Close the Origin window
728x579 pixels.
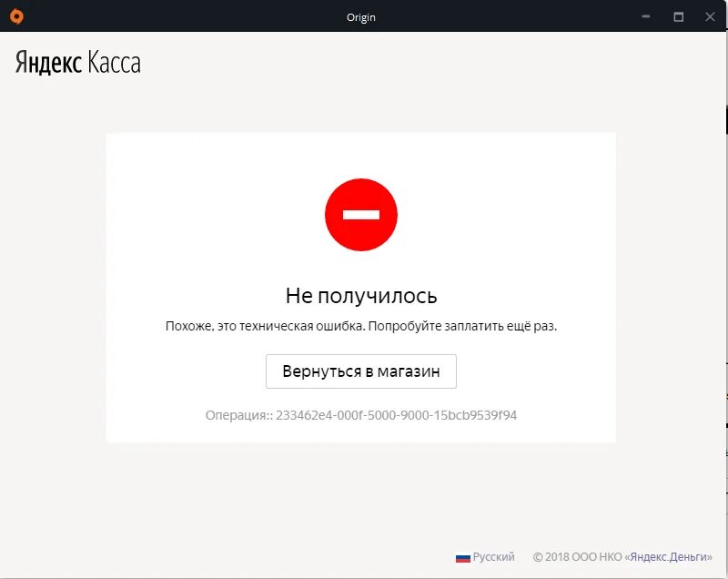[710, 16]
